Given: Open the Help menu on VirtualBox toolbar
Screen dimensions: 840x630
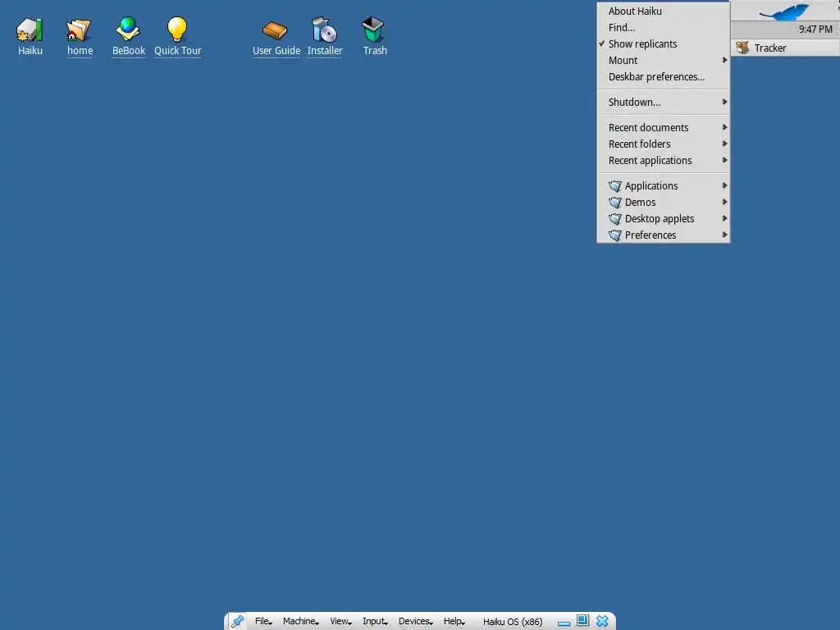Looking at the screenshot, I should click(x=454, y=622).
